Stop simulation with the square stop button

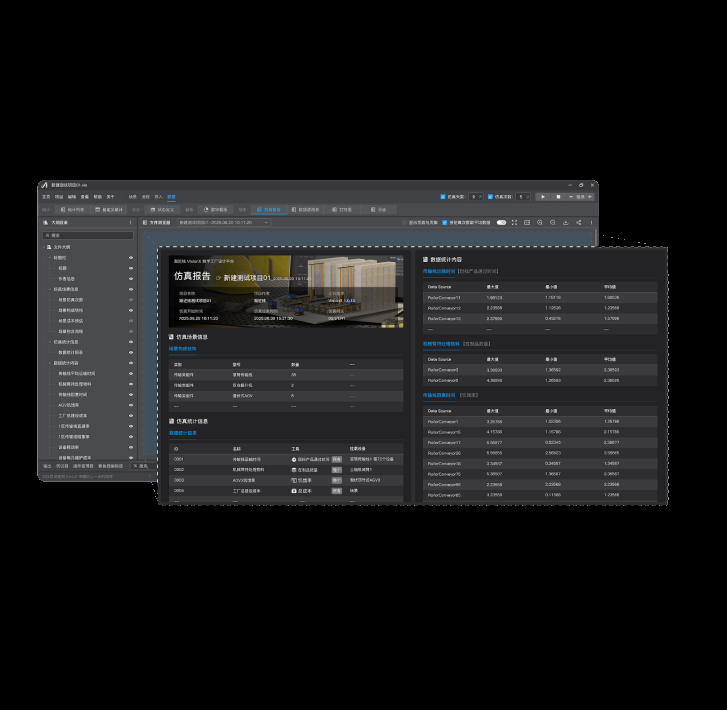pos(558,197)
